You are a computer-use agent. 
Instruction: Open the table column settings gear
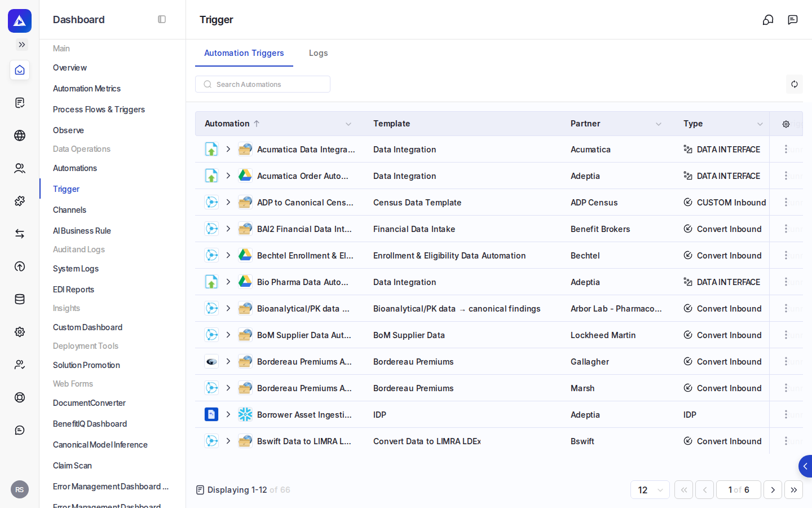point(785,124)
